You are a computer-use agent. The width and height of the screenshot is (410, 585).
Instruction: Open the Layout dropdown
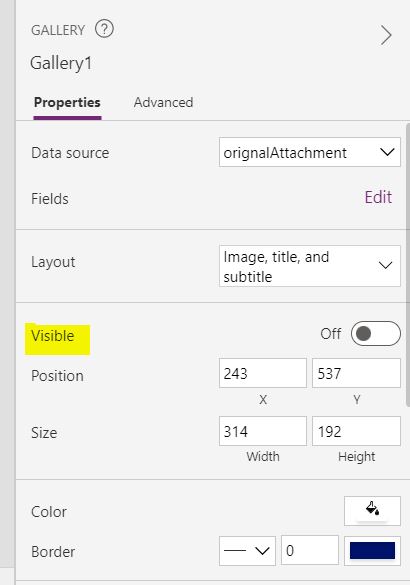pos(310,266)
